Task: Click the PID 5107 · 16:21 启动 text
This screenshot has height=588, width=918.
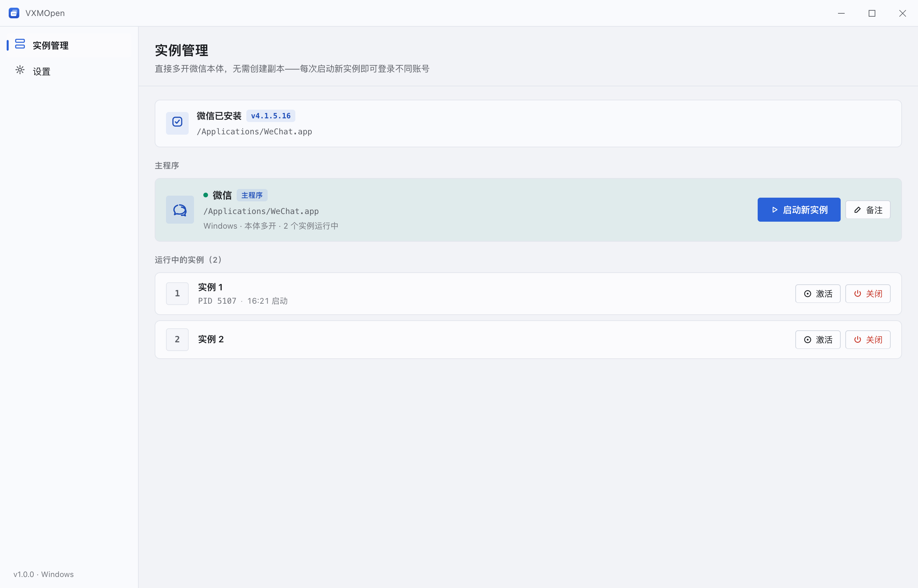Action: coord(243,301)
